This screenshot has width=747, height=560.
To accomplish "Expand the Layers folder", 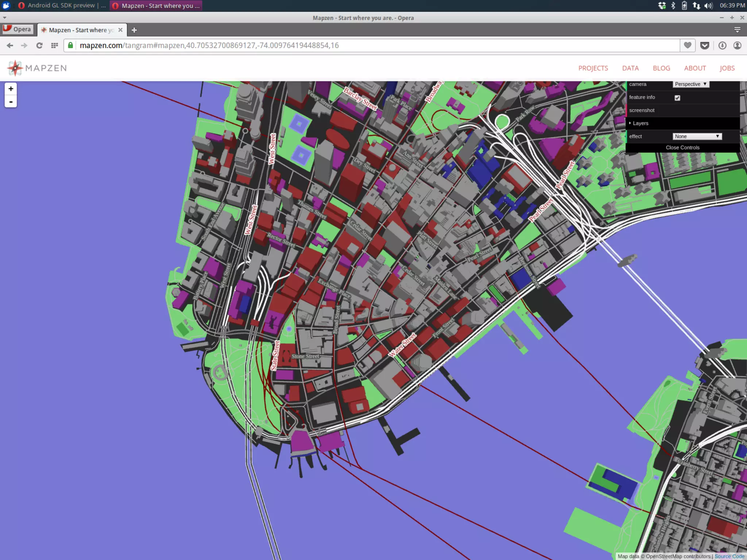I will pyautogui.click(x=640, y=123).
